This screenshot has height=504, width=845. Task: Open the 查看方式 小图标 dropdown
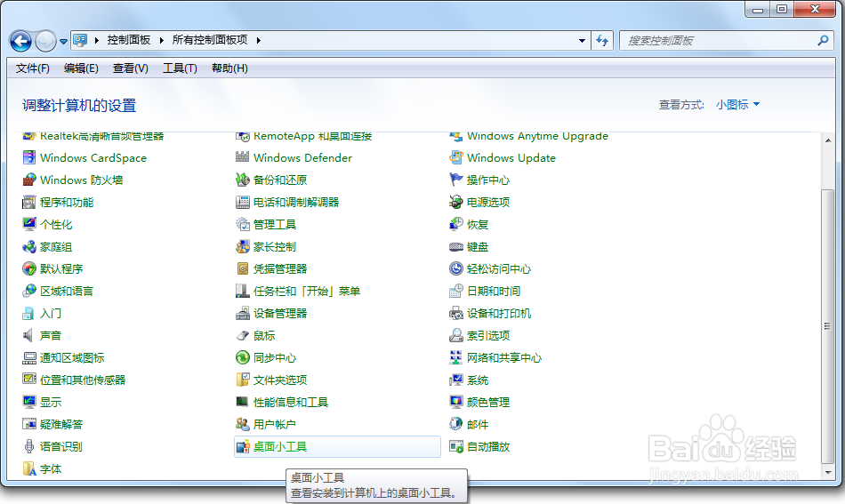pos(737,105)
